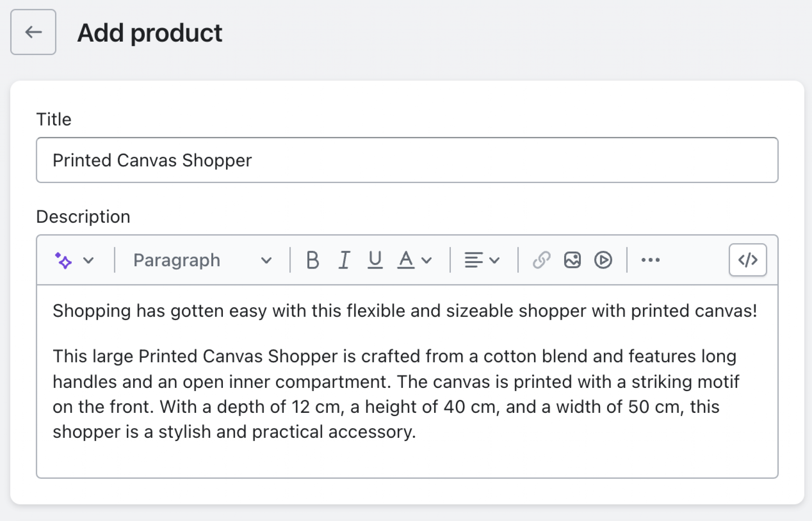Insert an image using the picture icon

click(572, 260)
